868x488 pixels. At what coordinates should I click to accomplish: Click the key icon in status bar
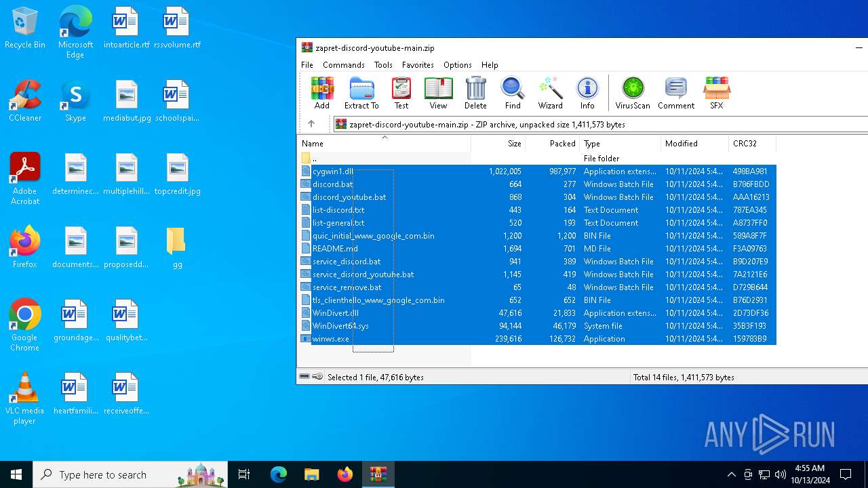[317, 377]
